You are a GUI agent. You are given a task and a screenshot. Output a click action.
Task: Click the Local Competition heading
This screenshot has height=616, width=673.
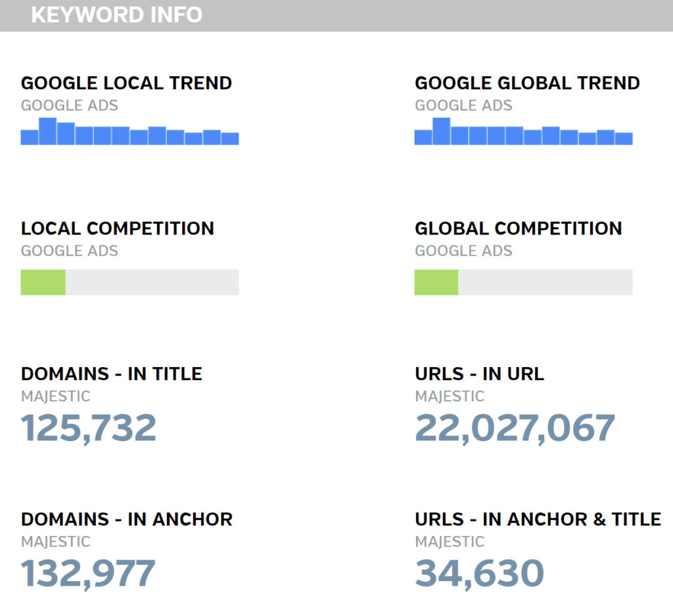(118, 229)
